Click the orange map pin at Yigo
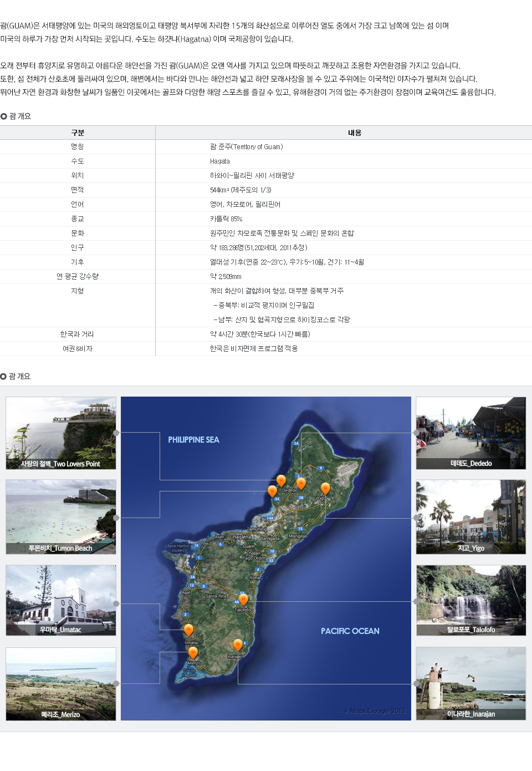This screenshot has width=532, height=771. point(325,488)
